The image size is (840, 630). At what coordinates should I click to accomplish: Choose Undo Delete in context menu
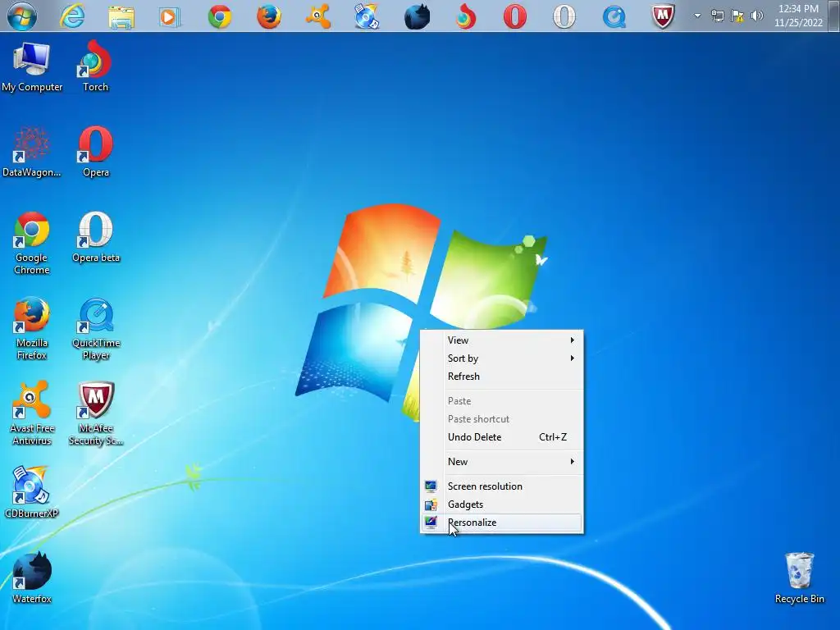[501, 437]
